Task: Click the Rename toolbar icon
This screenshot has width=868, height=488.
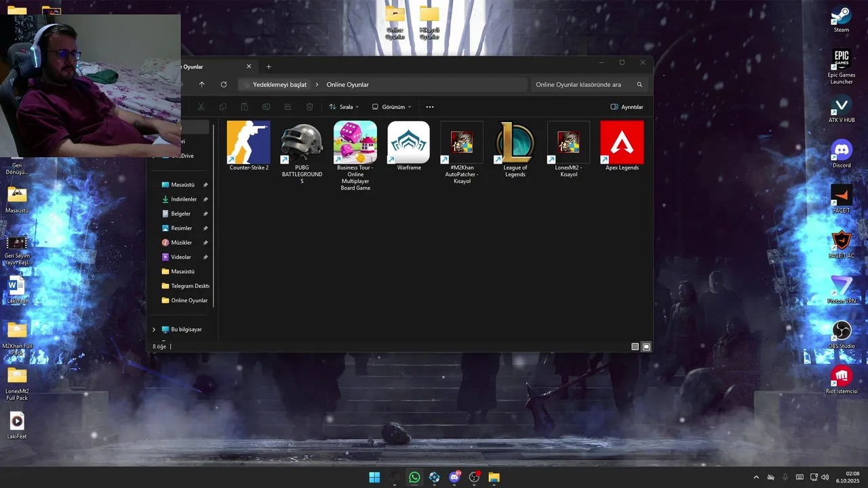Action: 266,106
